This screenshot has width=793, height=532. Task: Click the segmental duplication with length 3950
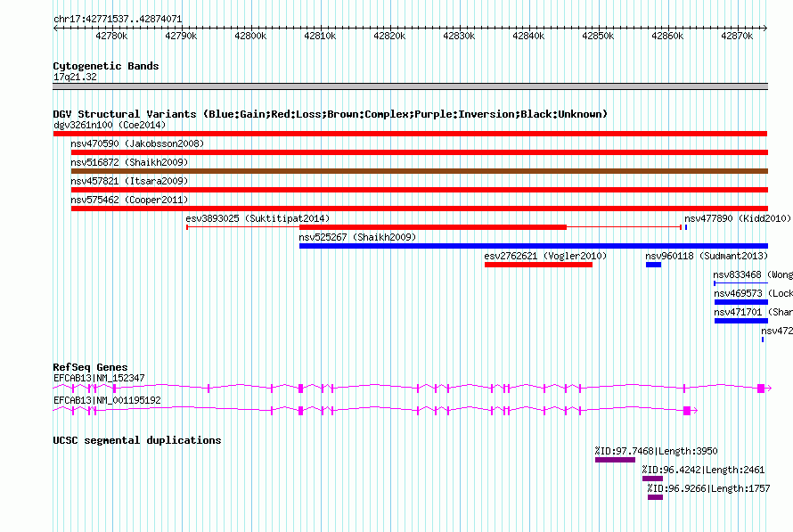(x=615, y=460)
